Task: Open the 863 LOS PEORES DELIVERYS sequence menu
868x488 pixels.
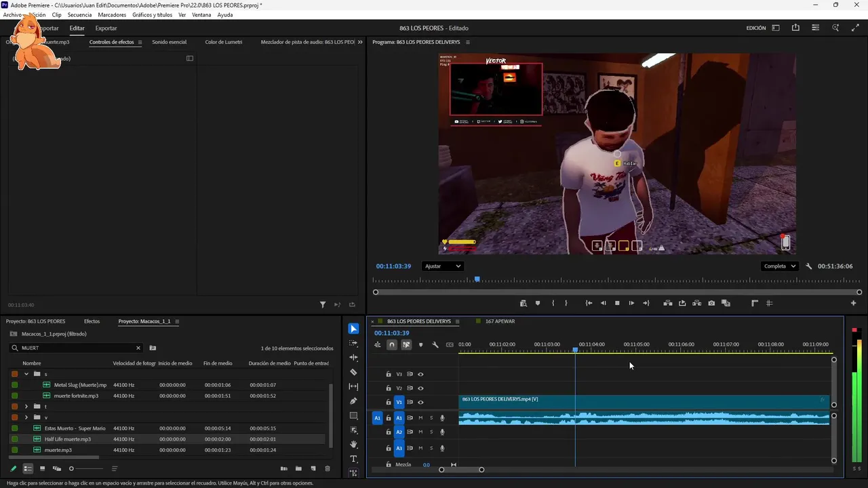Action: 457,321
